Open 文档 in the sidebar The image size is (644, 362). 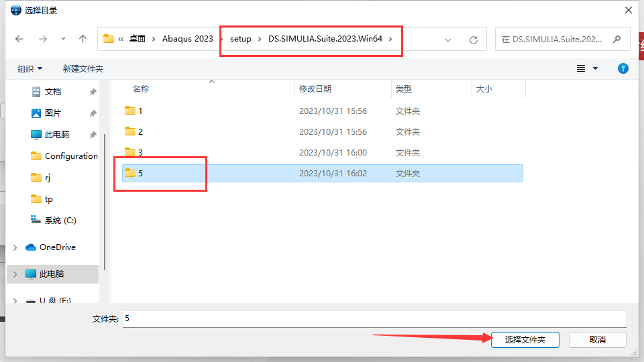tap(52, 92)
